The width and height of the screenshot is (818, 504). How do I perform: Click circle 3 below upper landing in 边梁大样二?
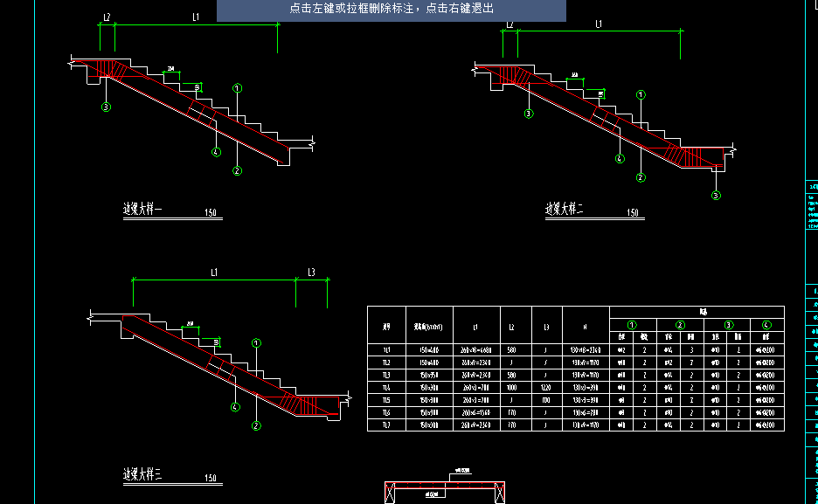(529, 114)
